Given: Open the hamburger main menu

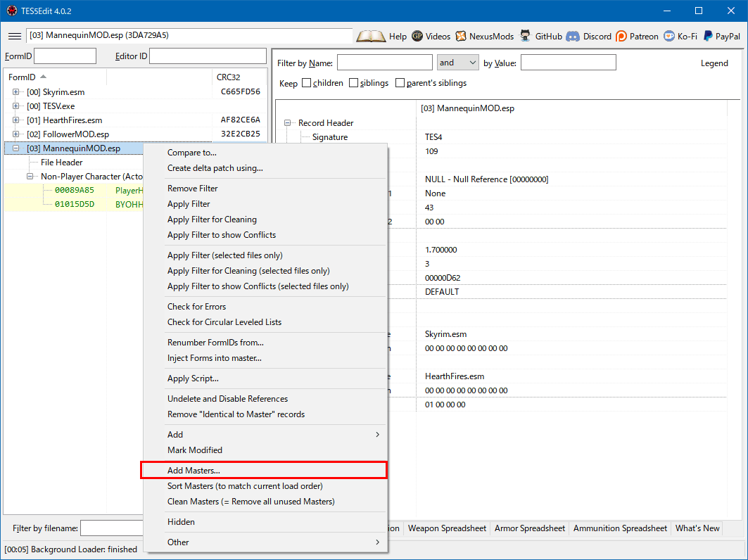Looking at the screenshot, I should (x=15, y=37).
